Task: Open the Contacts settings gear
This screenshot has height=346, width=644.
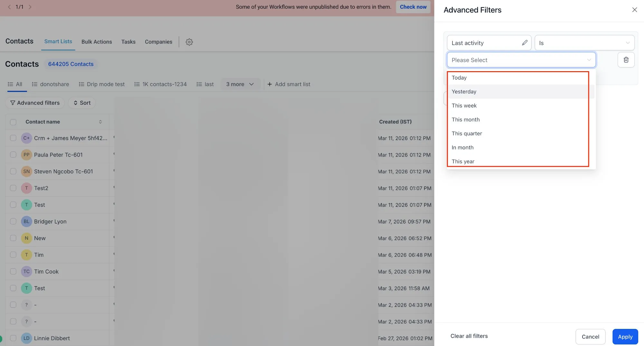Action: [189, 42]
